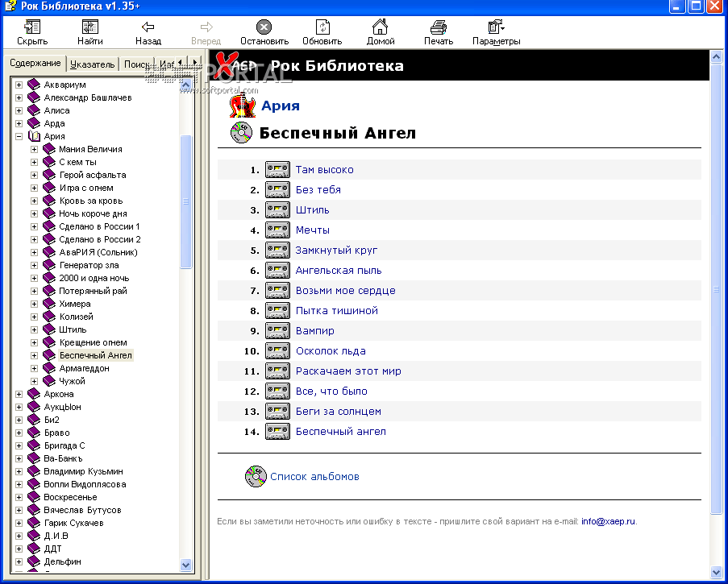This screenshot has height=584, width=728.
Task: Click the content pane scrollbar thumb
Action: point(716,289)
